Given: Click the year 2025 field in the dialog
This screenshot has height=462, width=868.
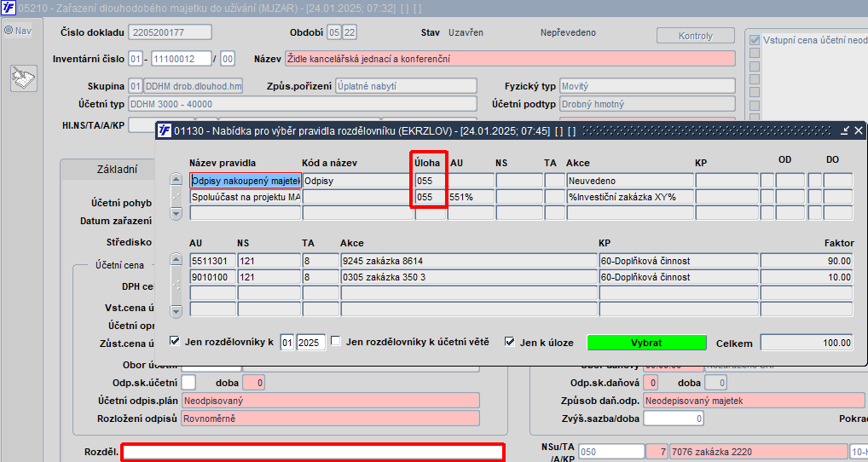Looking at the screenshot, I should coord(310,343).
